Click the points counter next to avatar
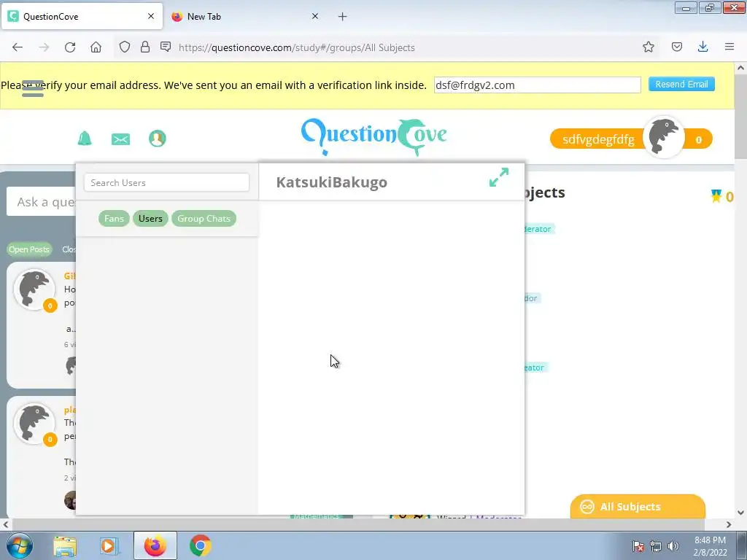The width and height of the screenshot is (747, 560). [698, 139]
